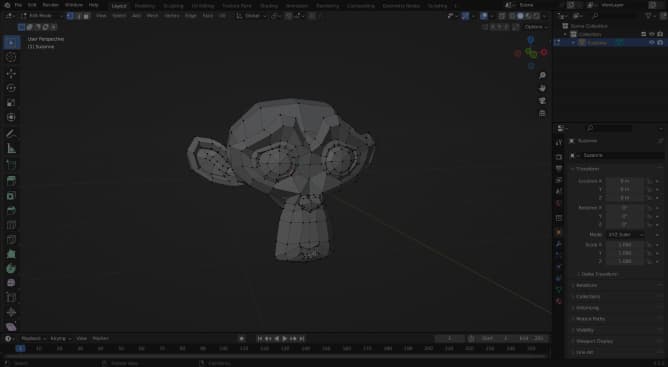
Task: Toggle camera view icon in viewport
Action: pos(542,101)
